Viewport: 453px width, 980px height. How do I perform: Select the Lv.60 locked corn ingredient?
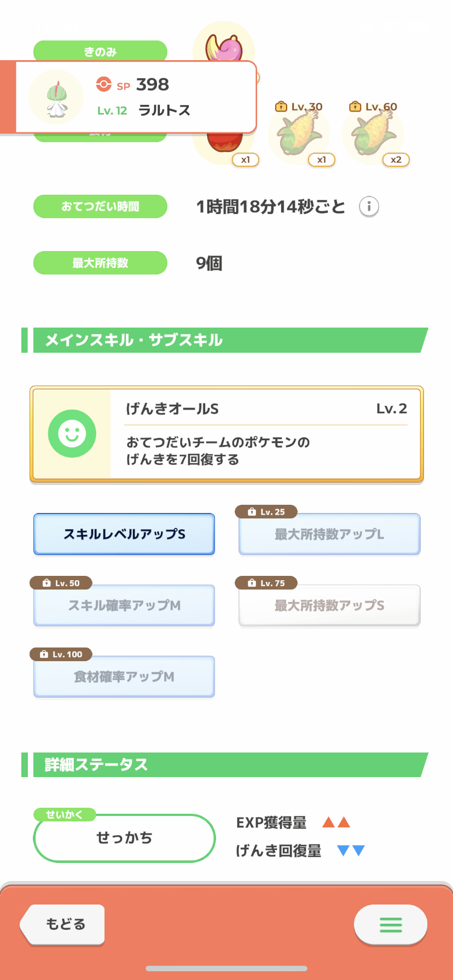tap(373, 135)
